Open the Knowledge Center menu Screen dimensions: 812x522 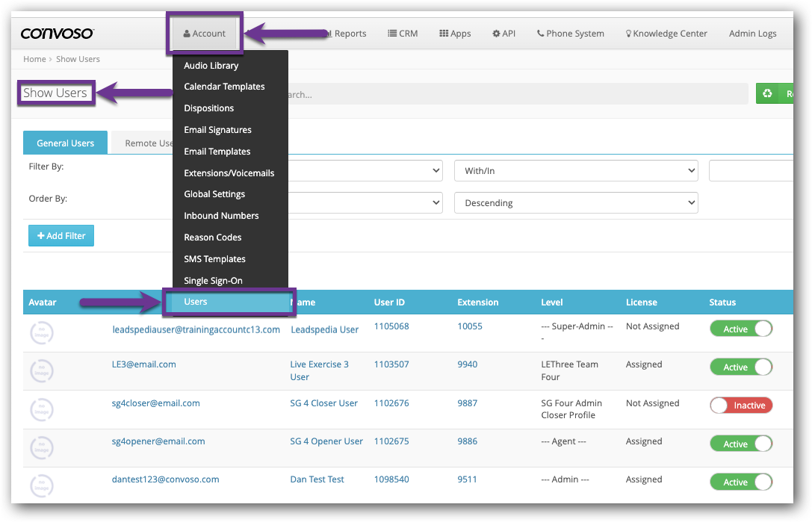666,34
